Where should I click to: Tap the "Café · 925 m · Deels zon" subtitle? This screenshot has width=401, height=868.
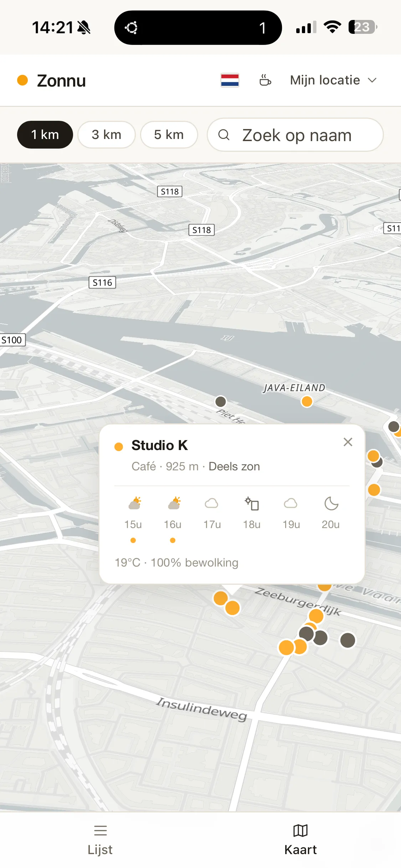pyautogui.click(x=196, y=466)
